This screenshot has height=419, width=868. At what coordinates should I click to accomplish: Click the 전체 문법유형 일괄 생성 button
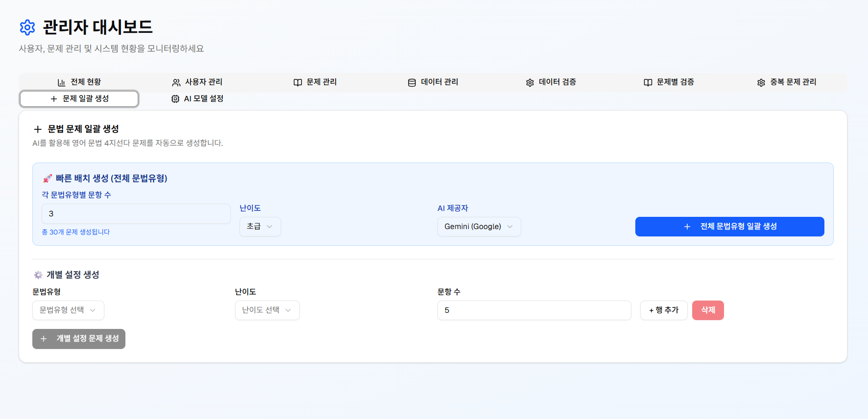click(730, 227)
